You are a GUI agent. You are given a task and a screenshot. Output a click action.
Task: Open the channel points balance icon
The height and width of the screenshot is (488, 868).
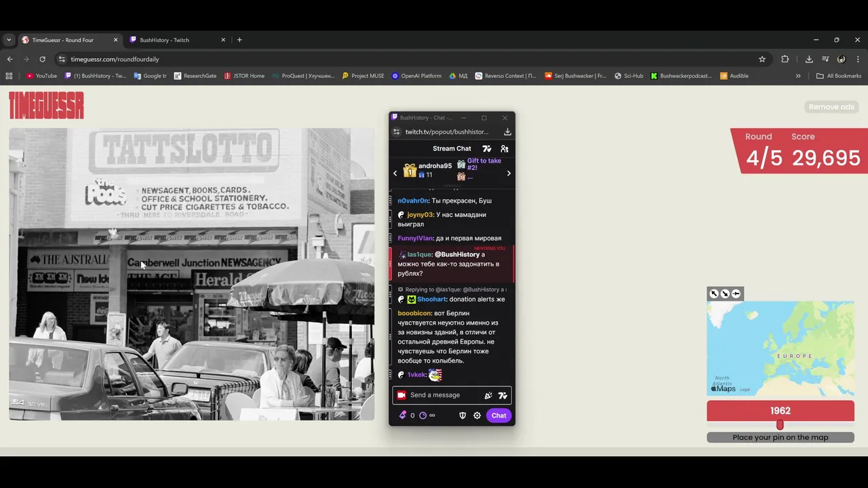coord(403,415)
